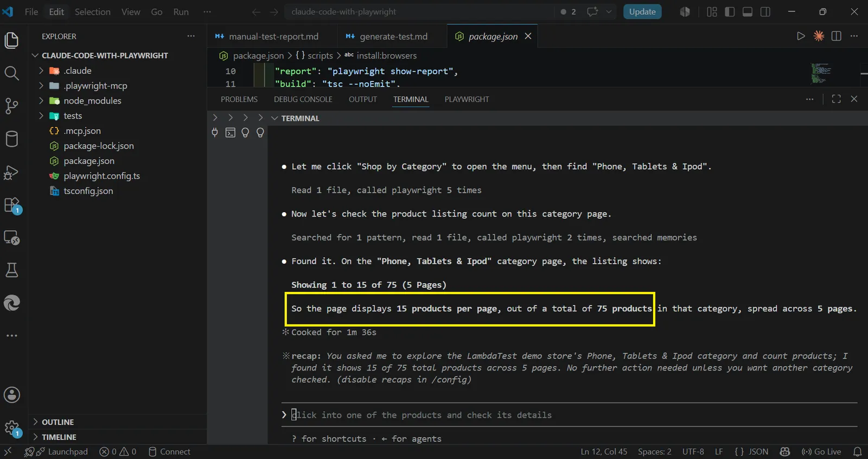This screenshot has width=868, height=459.
Task: Focus the Claude terminal prompt input
Action: [570, 415]
